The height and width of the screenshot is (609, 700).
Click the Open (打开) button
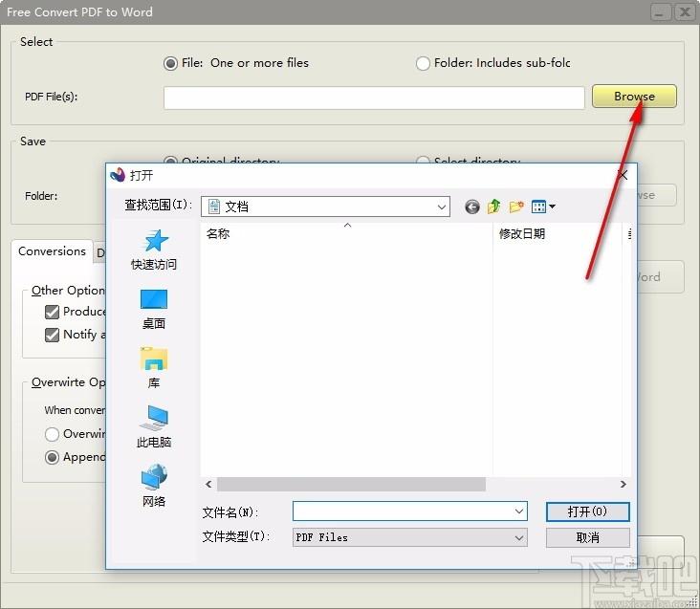pyautogui.click(x=587, y=511)
